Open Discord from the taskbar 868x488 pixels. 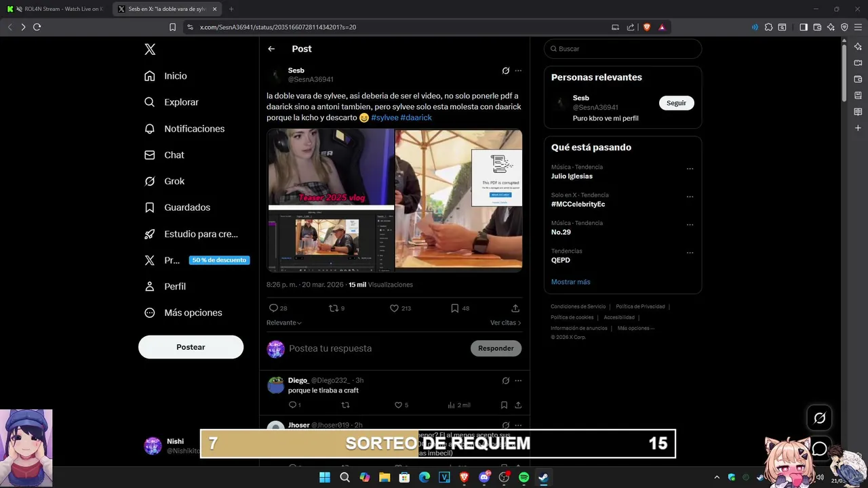coord(484,477)
